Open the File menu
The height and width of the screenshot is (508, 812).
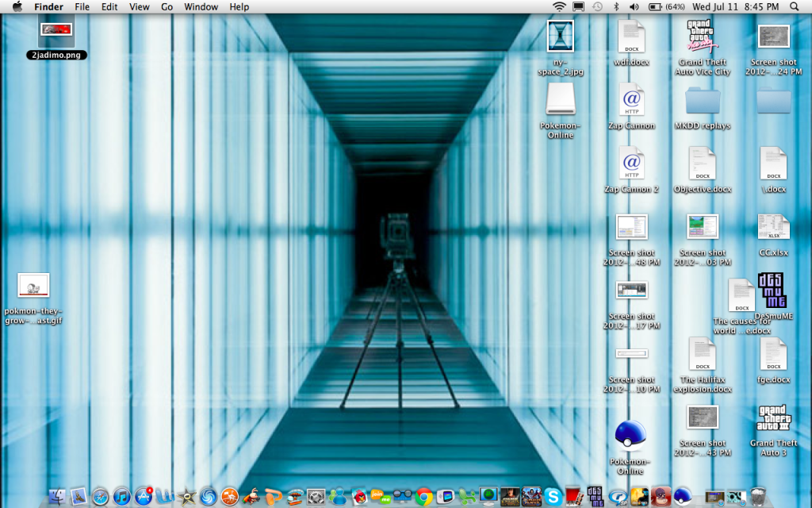82,7
